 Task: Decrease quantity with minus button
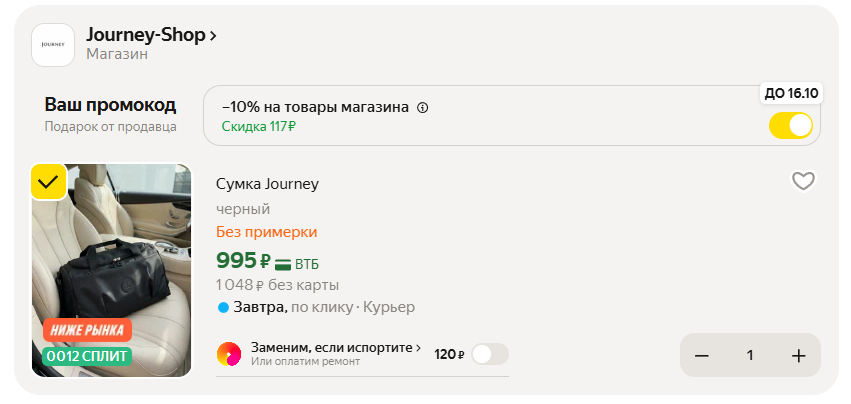702,356
